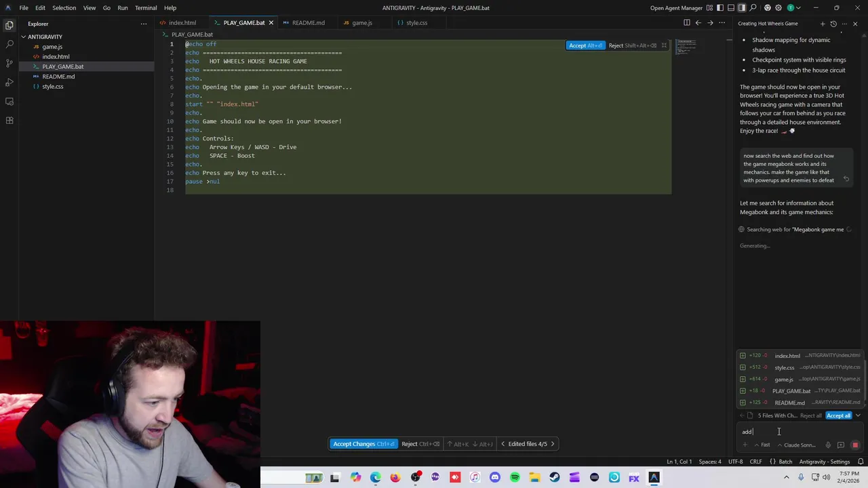Open conversation history clock icon
The height and width of the screenshot is (488, 868).
[833, 24]
